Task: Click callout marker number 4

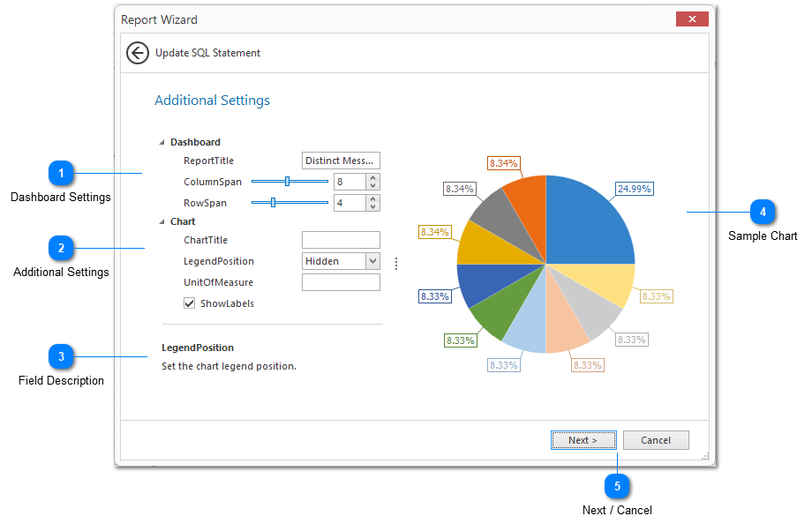Action: coord(763,212)
